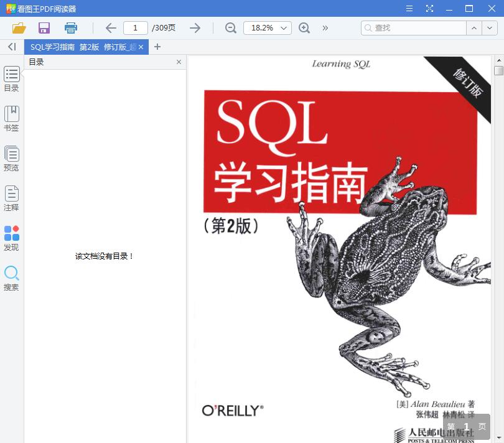
Task: Open the 书签 bookmarks sidebar panel
Action: 12,119
